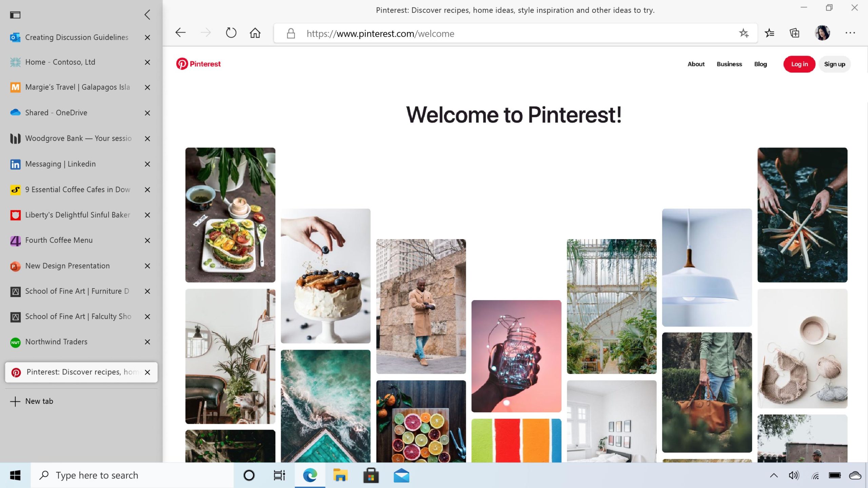Close the Fourth Coffee Menu tab
Image resolution: width=868 pixels, height=488 pixels.
coord(147,240)
